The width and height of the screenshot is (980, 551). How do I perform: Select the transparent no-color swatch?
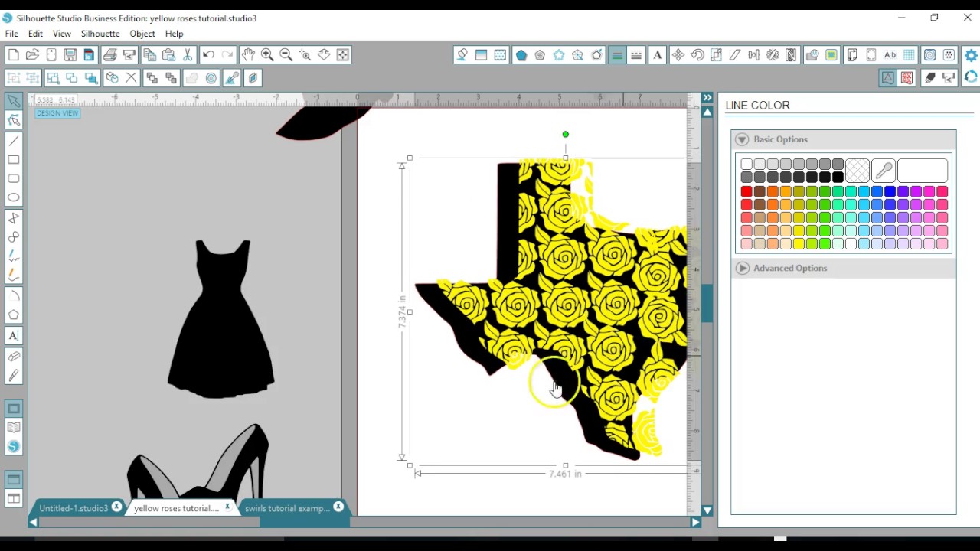pos(857,171)
